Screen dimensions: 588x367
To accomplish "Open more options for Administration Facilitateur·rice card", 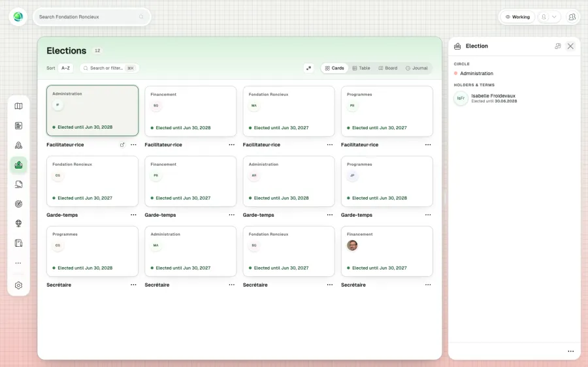I will click(x=133, y=145).
